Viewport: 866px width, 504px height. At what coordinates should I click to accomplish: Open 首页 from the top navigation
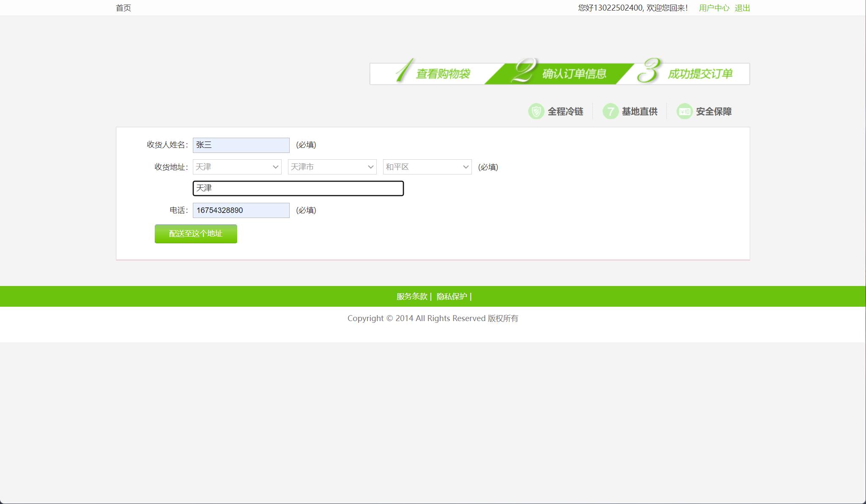pos(123,7)
